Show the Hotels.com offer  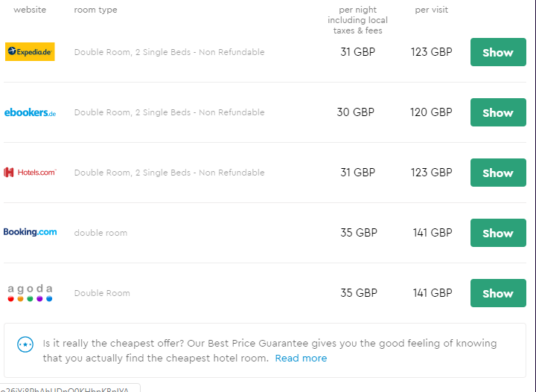click(498, 173)
